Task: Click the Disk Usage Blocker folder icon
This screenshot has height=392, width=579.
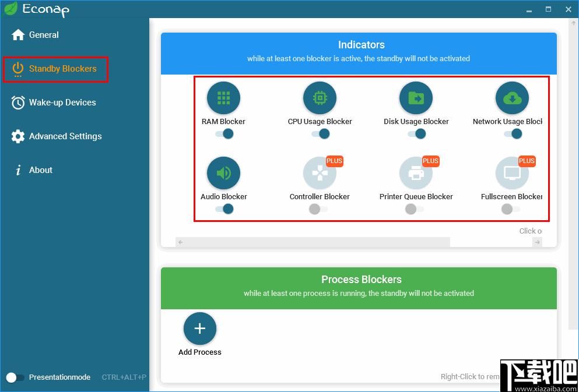Action: pos(416,98)
